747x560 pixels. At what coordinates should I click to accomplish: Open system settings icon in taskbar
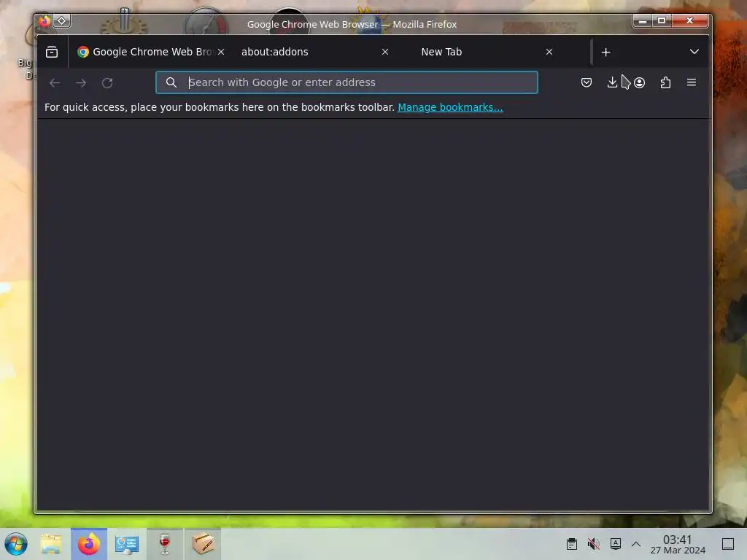(127, 544)
